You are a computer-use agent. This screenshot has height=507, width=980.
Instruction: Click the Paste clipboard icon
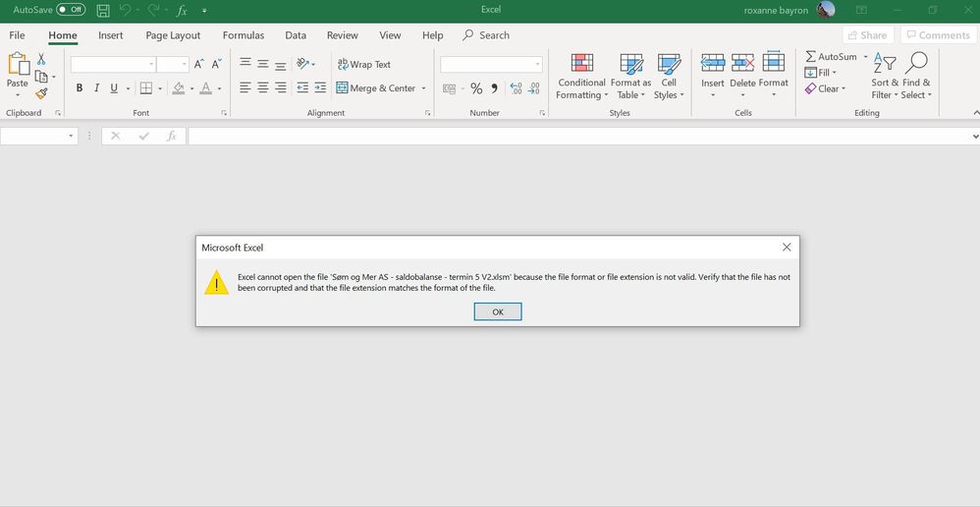click(18, 66)
